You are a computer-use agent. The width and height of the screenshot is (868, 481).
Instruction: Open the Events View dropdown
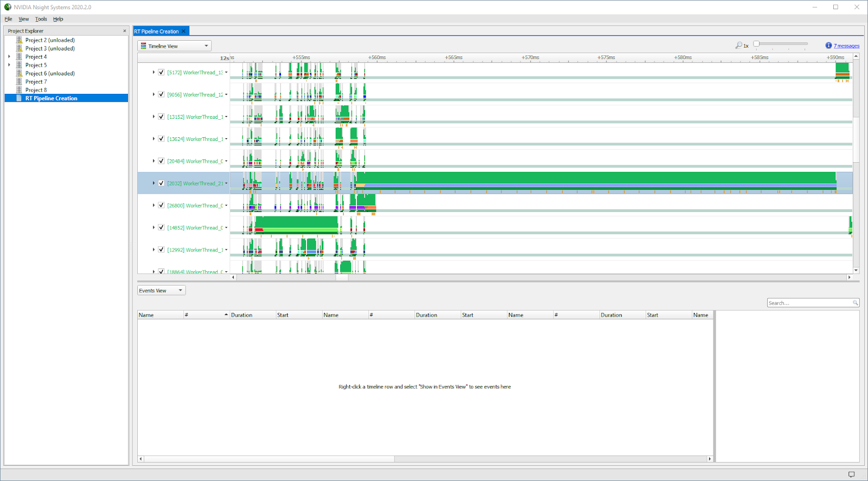point(161,291)
